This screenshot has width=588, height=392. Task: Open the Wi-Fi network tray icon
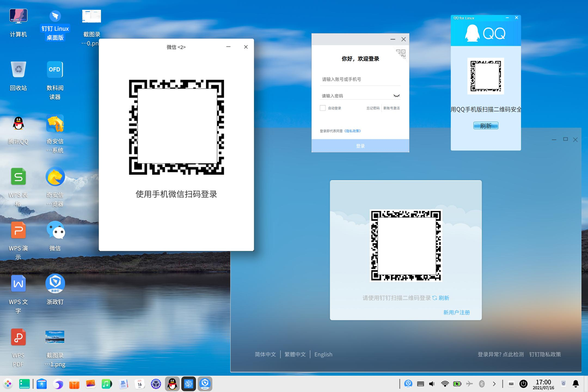[x=445, y=384]
